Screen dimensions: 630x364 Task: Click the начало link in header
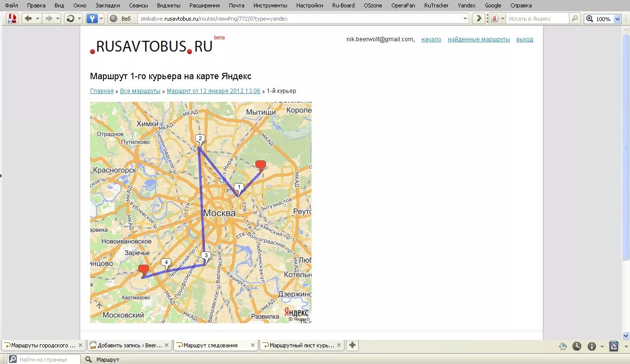[x=431, y=39]
